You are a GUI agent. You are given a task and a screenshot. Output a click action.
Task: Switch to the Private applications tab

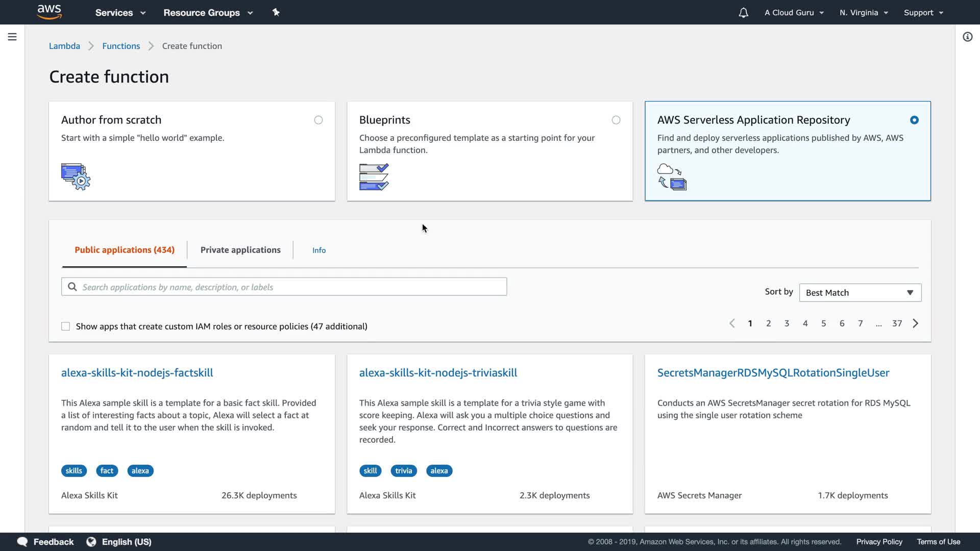[x=240, y=250]
